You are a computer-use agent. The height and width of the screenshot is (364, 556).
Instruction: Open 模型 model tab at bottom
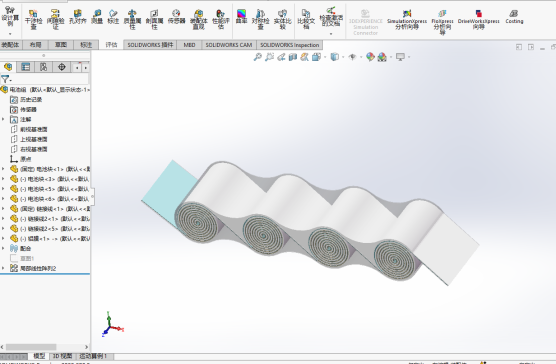click(39, 356)
